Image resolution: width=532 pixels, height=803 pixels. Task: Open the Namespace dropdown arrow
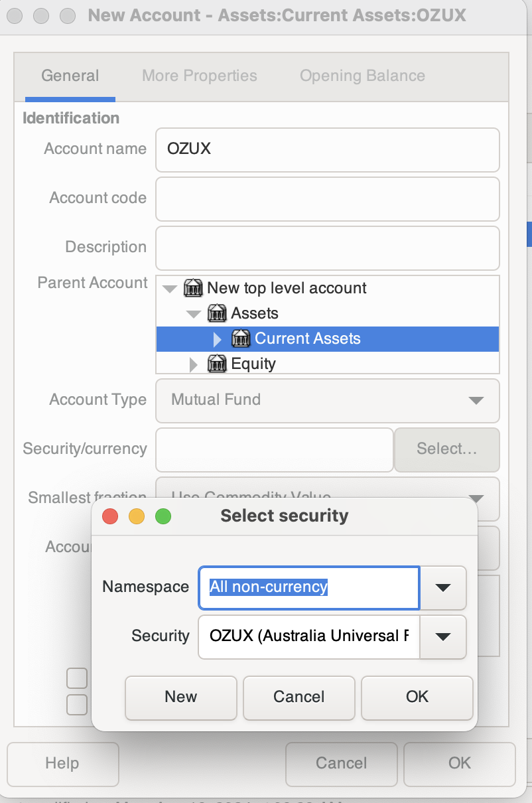click(443, 587)
